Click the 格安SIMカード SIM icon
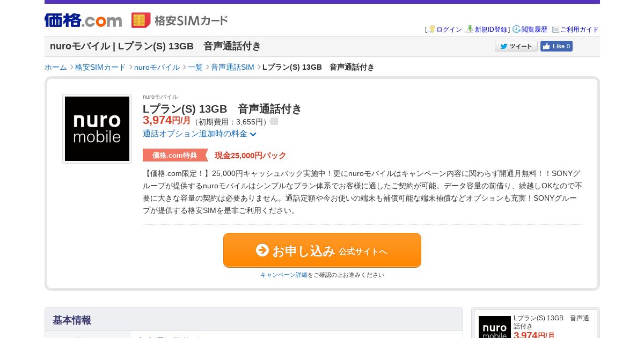 click(x=141, y=20)
